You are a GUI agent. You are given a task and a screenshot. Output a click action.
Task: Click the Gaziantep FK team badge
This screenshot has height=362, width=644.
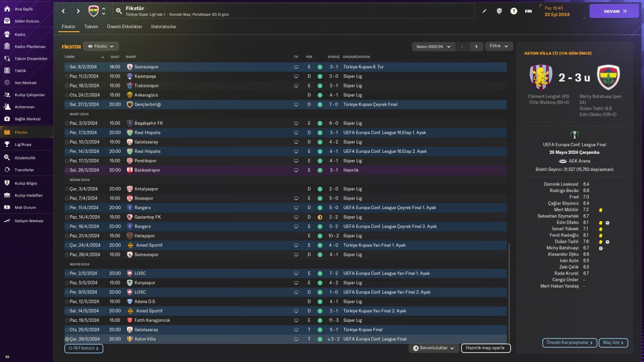point(130,217)
